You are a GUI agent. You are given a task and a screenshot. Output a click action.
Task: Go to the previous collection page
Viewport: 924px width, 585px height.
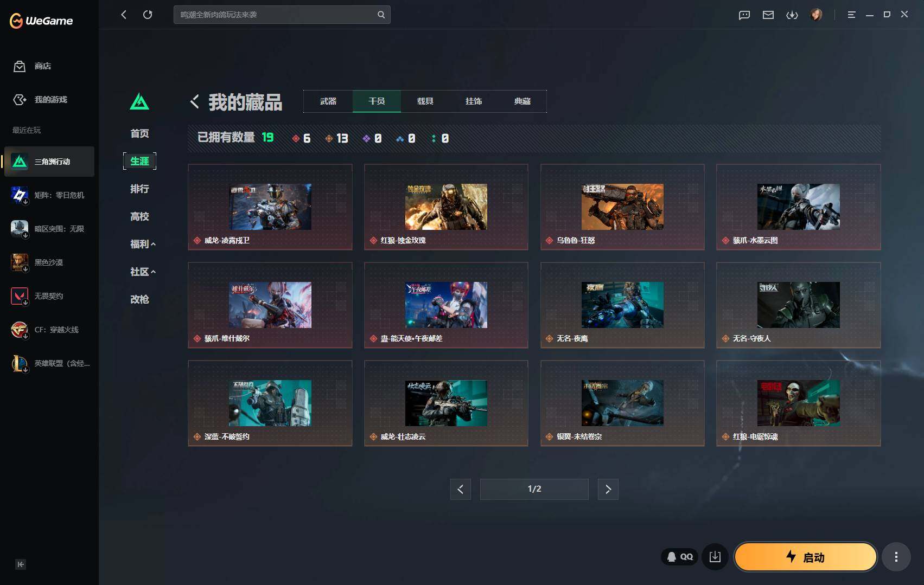(461, 490)
